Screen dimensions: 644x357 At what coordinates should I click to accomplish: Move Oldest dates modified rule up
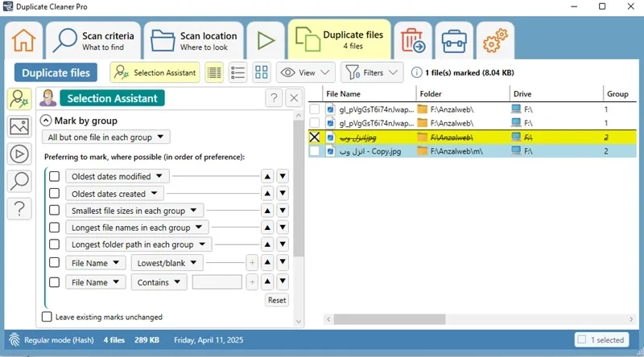pos(267,176)
